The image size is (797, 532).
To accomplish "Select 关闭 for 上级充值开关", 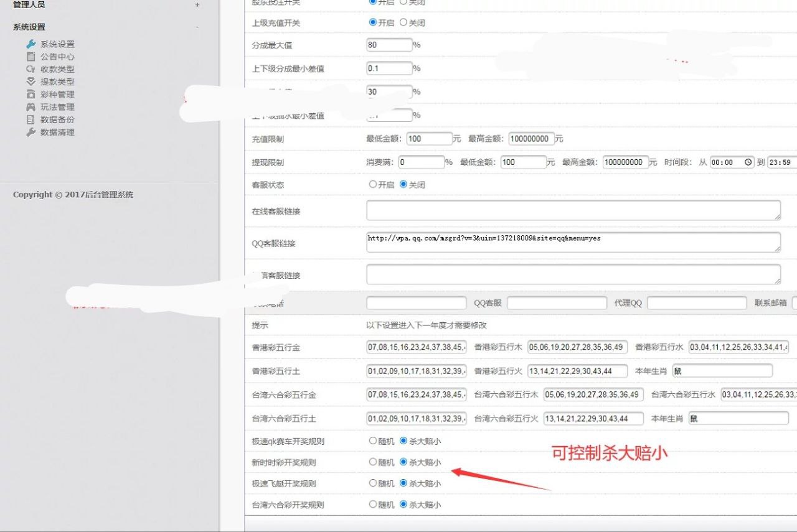I will click(403, 22).
